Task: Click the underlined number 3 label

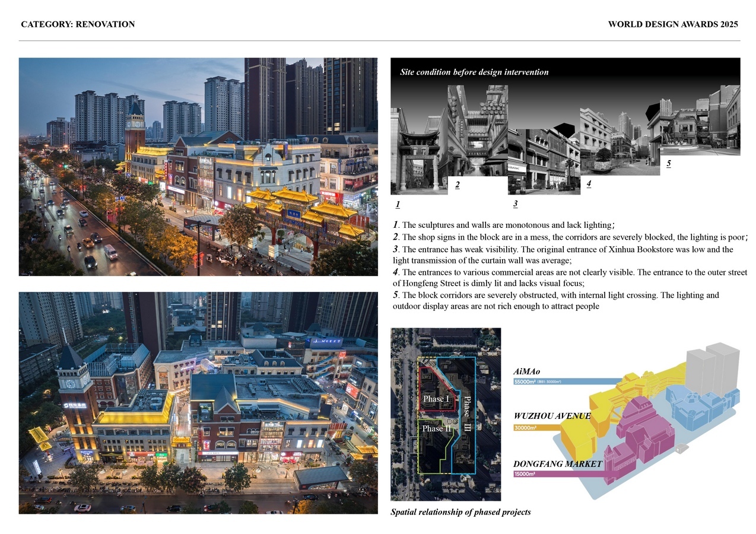Action: tap(515, 204)
